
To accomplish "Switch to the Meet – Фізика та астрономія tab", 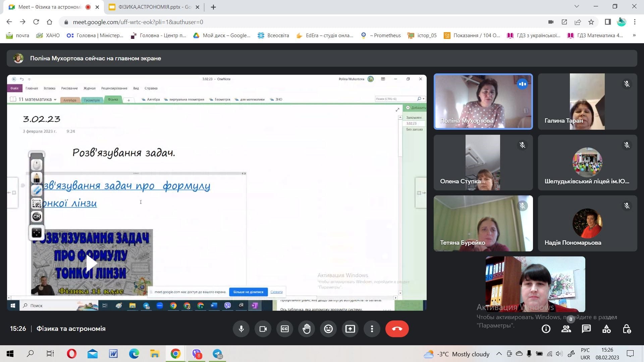I will 50,7.
